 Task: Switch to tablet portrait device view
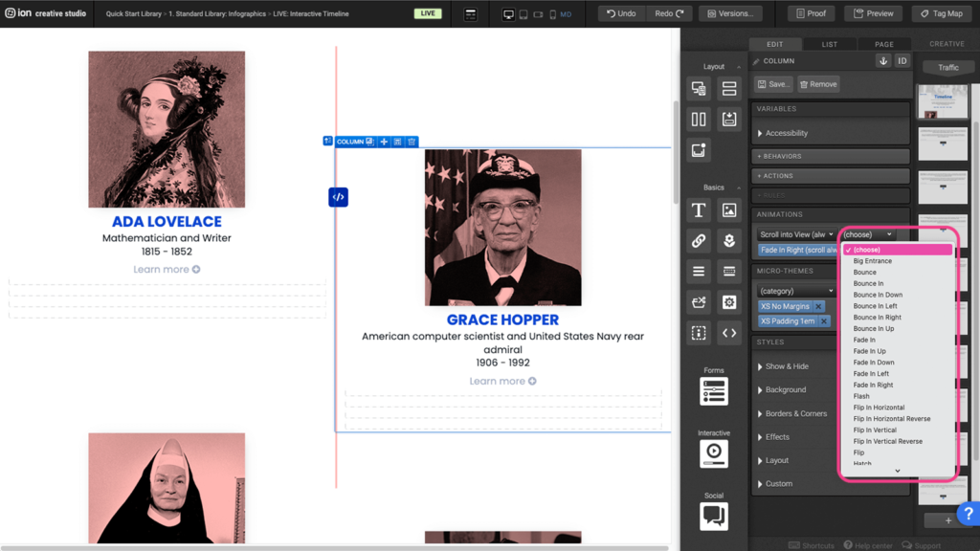pos(523,13)
